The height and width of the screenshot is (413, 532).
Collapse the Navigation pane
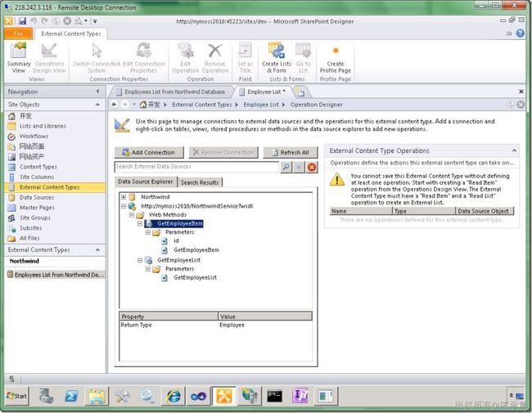coord(97,92)
